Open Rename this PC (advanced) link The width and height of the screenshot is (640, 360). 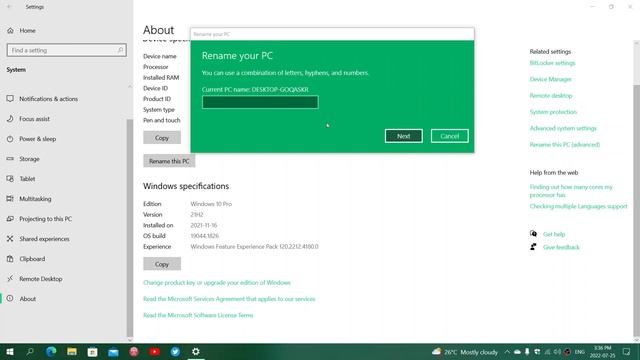tap(564, 144)
